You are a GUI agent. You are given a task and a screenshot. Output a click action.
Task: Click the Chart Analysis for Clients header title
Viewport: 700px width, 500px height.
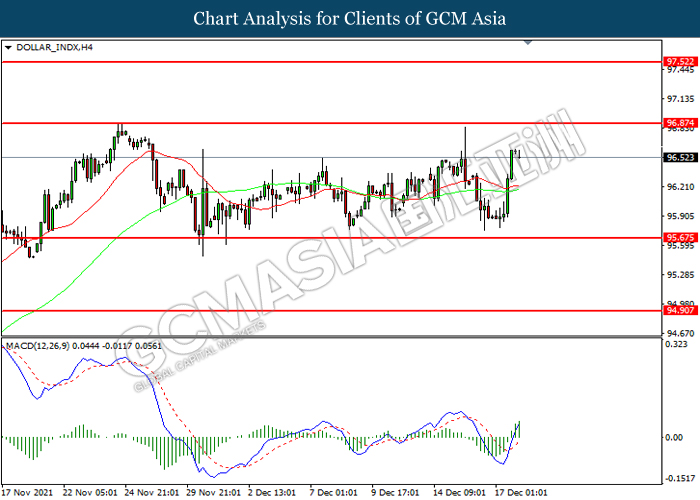click(x=350, y=18)
